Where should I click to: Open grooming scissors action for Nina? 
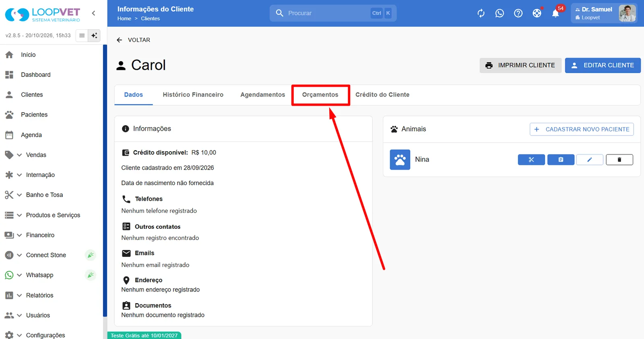click(531, 160)
